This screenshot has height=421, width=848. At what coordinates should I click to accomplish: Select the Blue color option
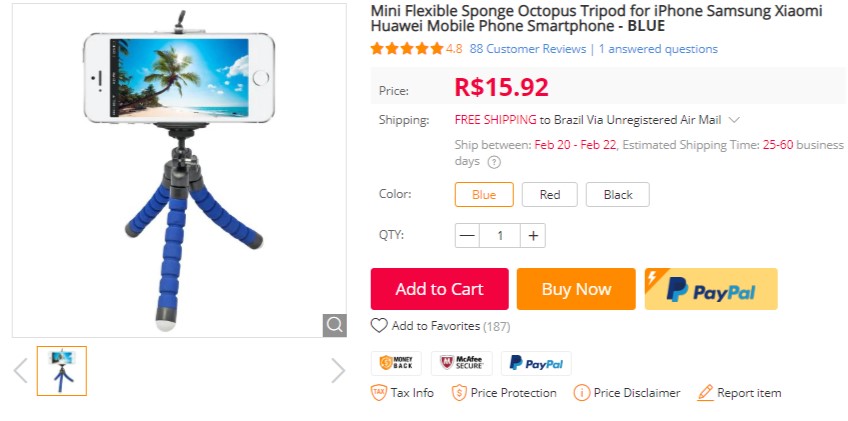click(x=484, y=195)
